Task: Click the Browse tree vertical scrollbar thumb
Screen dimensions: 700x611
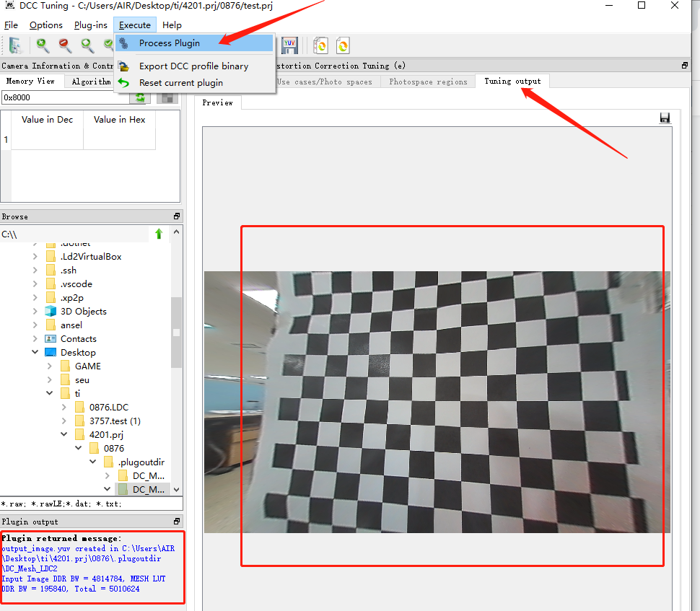Action: pos(176,333)
